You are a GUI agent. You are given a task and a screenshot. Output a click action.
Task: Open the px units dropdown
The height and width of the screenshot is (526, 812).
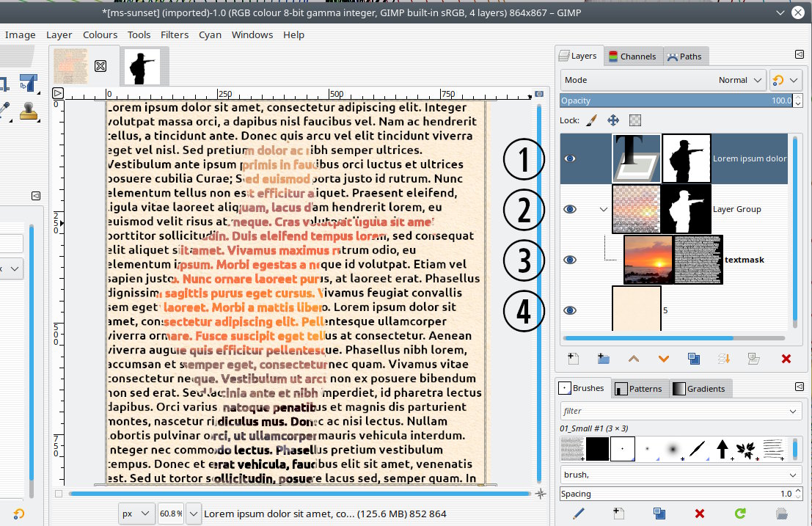[x=136, y=514]
